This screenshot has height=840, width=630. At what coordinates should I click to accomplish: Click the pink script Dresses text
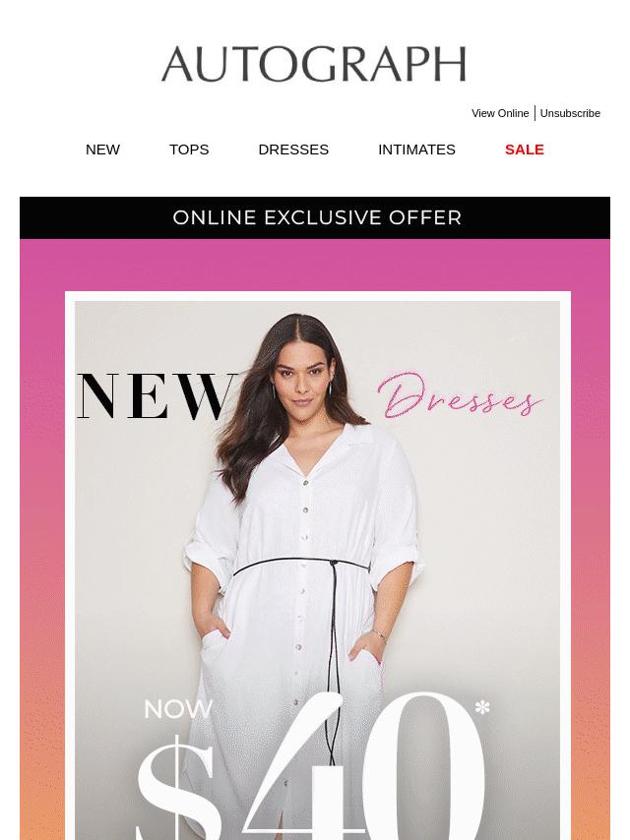[460, 396]
